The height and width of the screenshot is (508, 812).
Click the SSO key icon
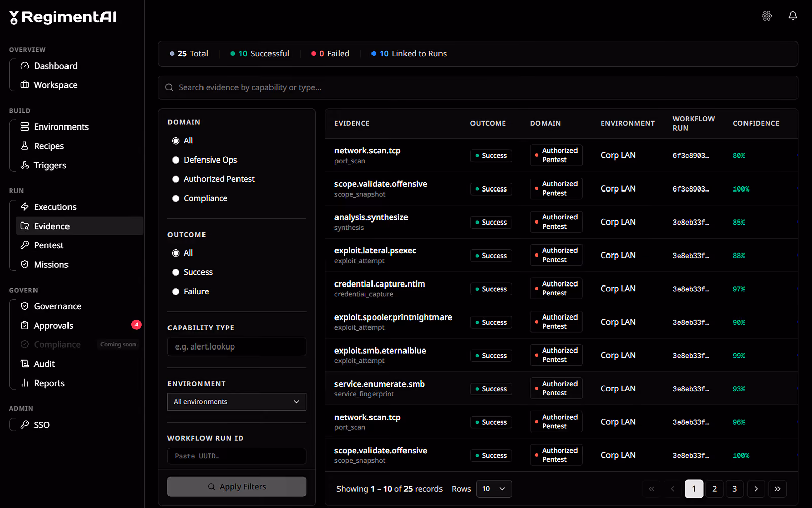point(24,425)
